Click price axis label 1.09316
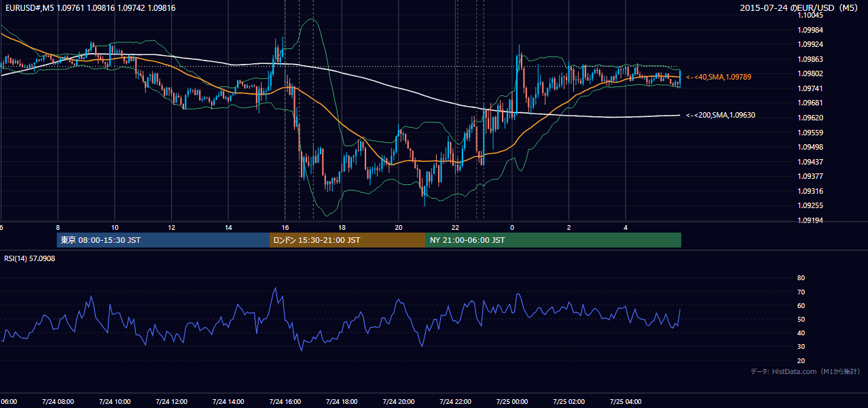868x408 pixels. [x=810, y=191]
